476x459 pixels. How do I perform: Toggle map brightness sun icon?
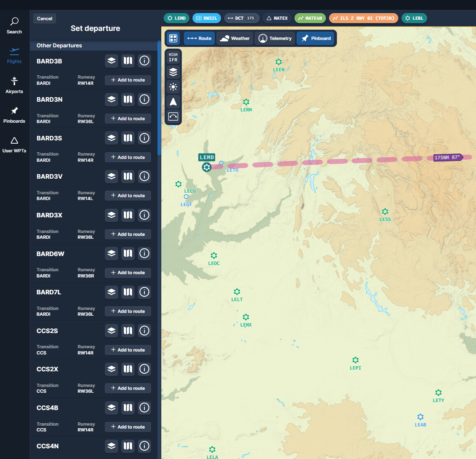click(173, 87)
